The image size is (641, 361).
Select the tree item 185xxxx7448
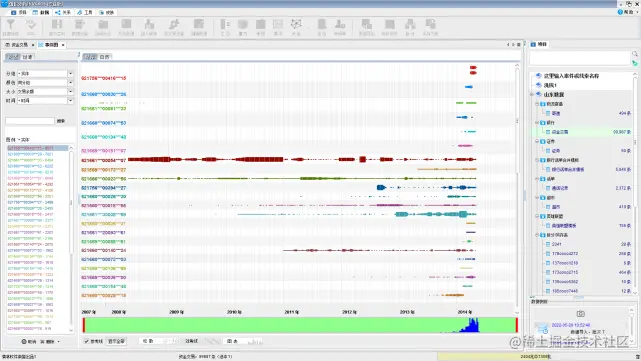pos(565,291)
